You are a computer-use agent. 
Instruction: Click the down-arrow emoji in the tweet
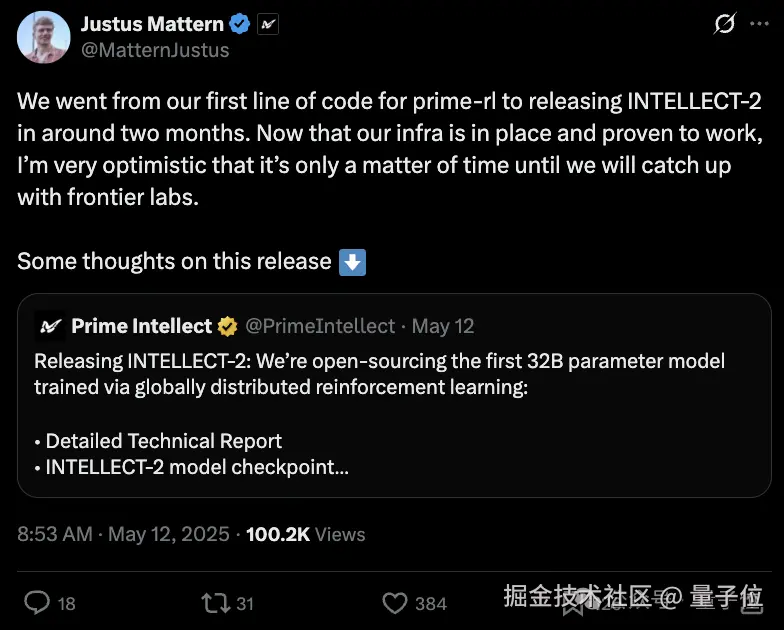pyautogui.click(x=352, y=262)
